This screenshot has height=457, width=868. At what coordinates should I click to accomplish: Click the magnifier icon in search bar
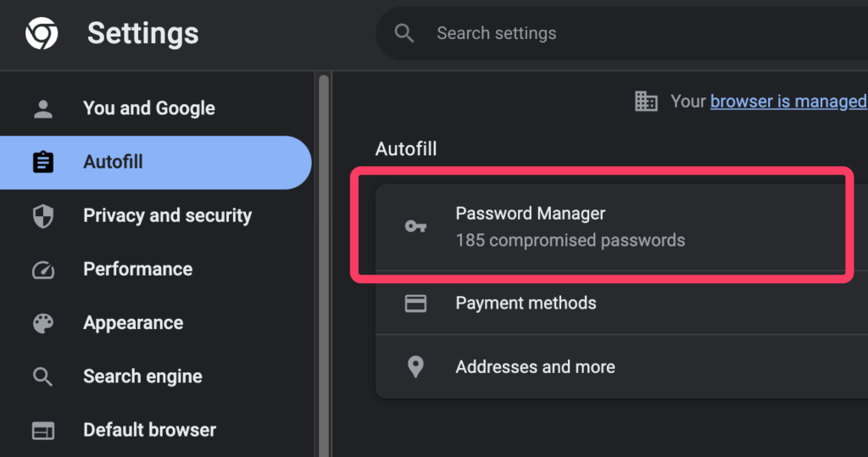point(404,33)
